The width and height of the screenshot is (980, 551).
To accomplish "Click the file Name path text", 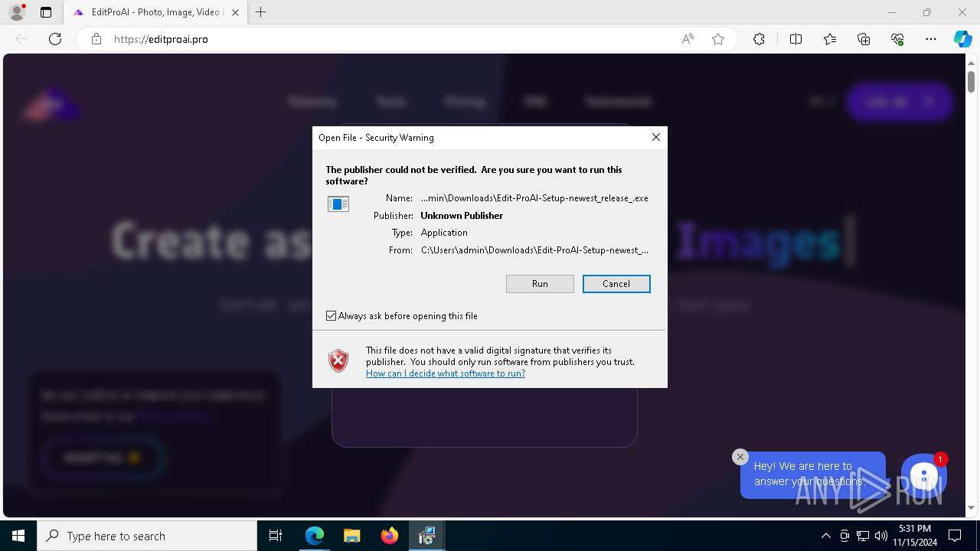I will coord(534,198).
